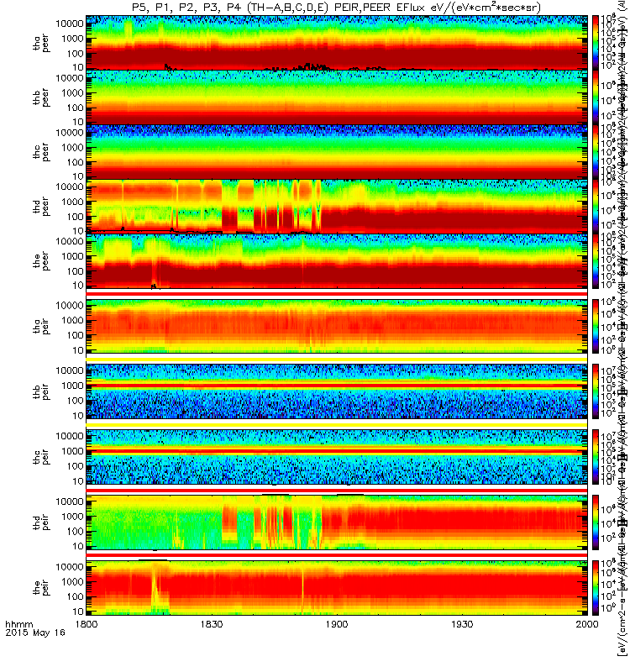The image size is (630, 672).
Task: Click the color bar beside tha peer panel
Action: (596, 43)
